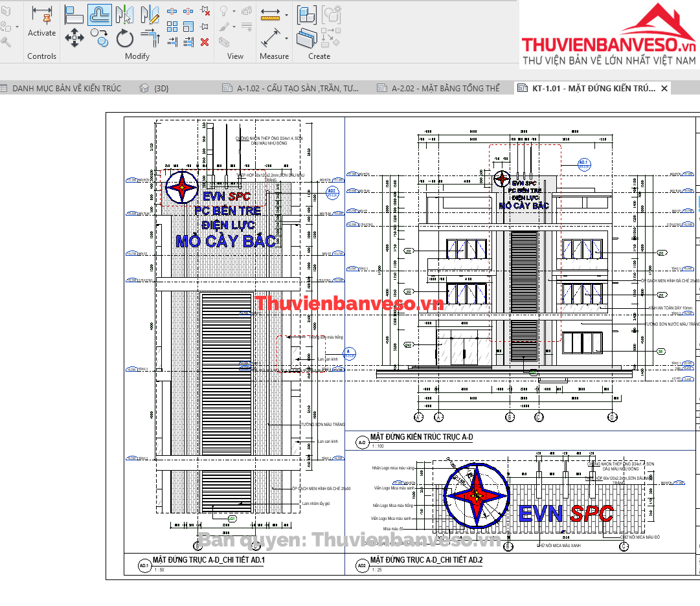Image resolution: width=700 pixels, height=606 pixels.
Task: Click the Offset tool in Modify panel
Action: pos(100,14)
